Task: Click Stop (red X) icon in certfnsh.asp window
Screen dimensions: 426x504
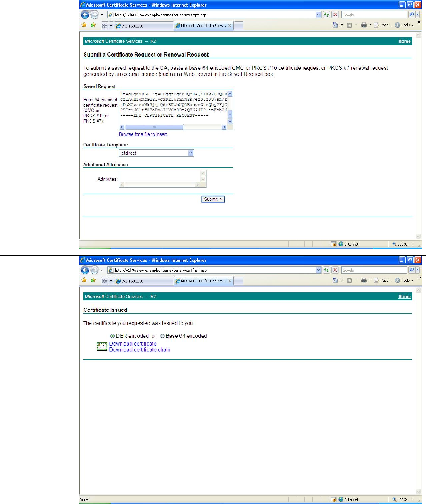Action: click(335, 270)
